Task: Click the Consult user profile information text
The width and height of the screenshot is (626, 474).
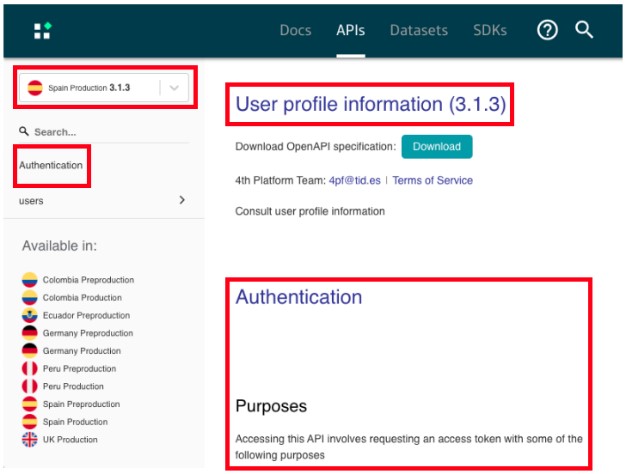Action: click(x=310, y=211)
